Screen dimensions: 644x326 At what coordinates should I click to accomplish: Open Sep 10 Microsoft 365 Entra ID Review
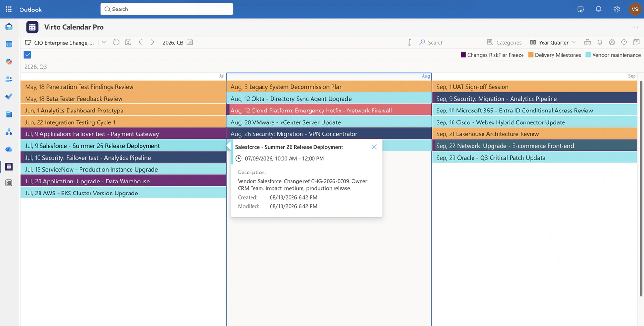[x=534, y=110]
